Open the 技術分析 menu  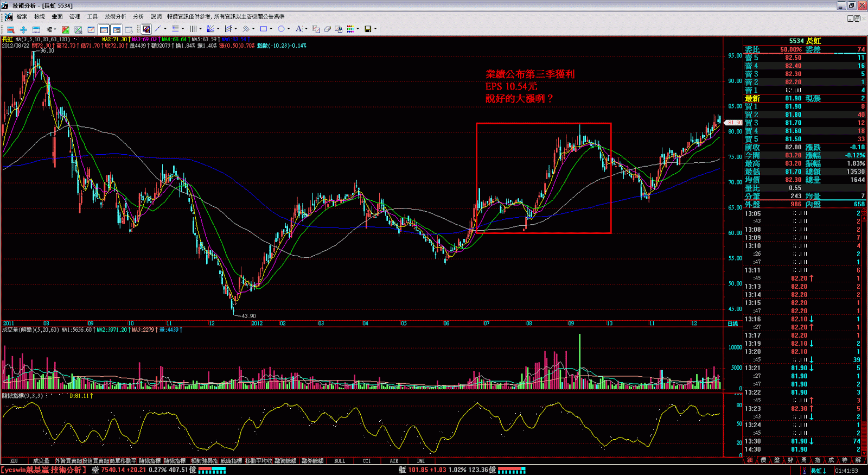(115, 17)
